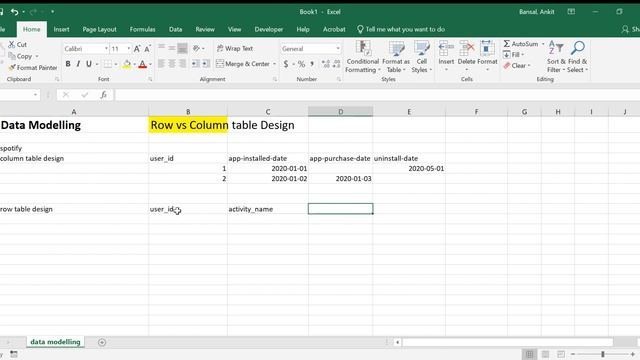Apply yellow fill color bucket
The height and width of the screenshot is (360, 640).
(127, 64)
